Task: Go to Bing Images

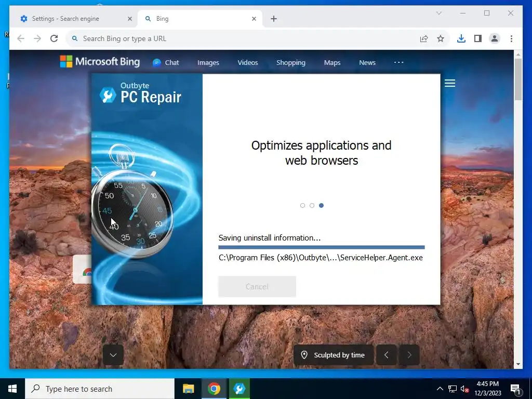Action: (x=208, y=62)
